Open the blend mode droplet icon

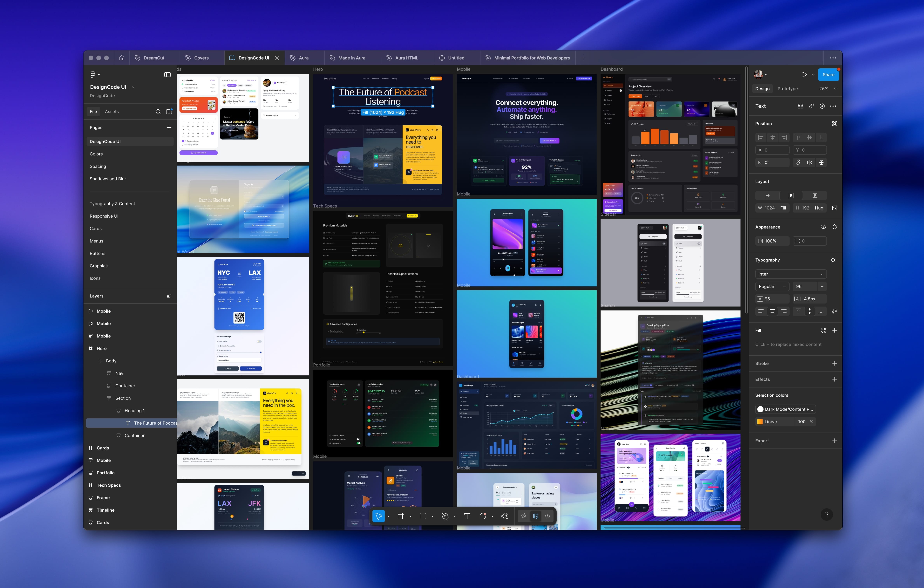(835, 227)
